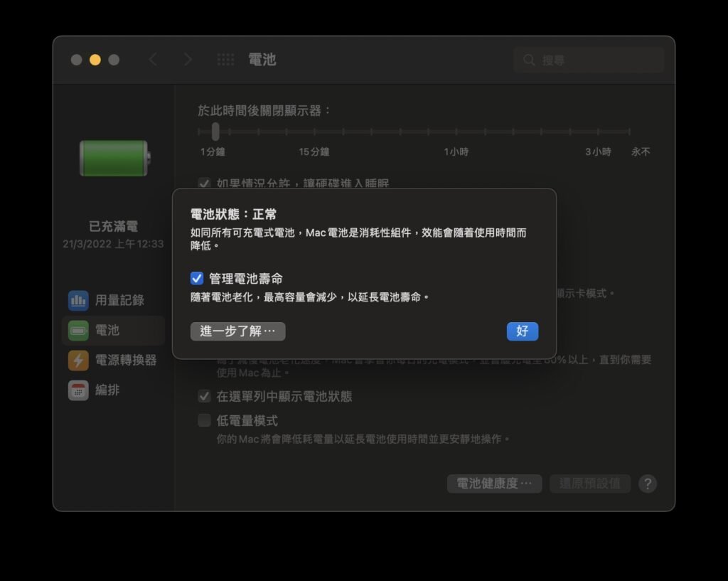This screenshot has height=581, width=728.
Task: Click 進一步了解… to learn more
Action: (x=237, y=331)
